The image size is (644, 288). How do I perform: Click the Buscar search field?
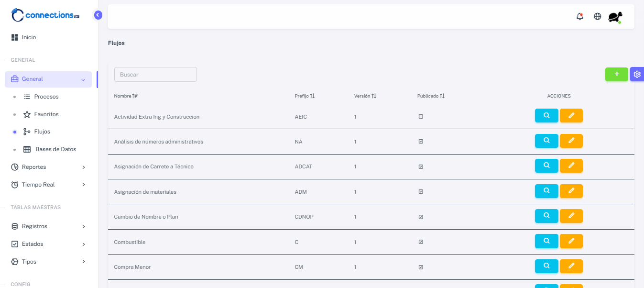[155, 75]
